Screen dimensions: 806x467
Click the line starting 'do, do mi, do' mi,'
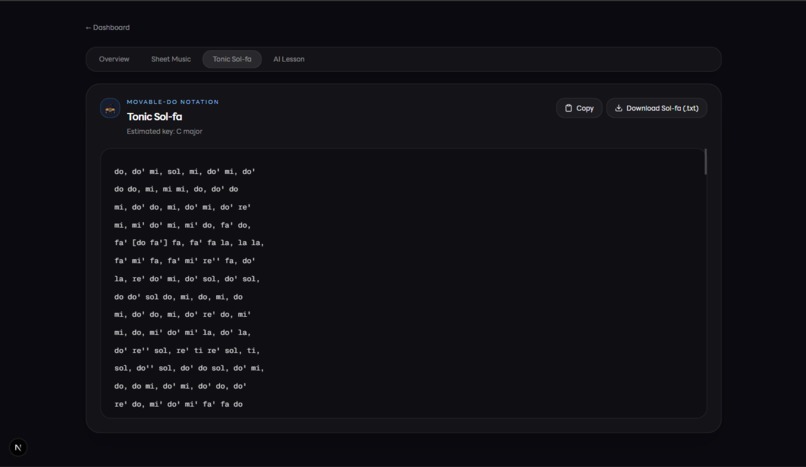tap(180, 386)
